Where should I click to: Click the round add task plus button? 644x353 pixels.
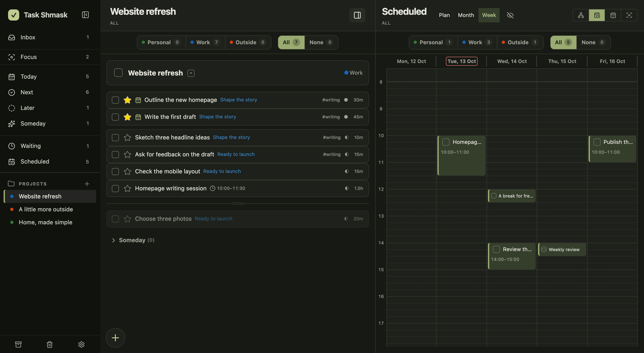click(115, 338)
